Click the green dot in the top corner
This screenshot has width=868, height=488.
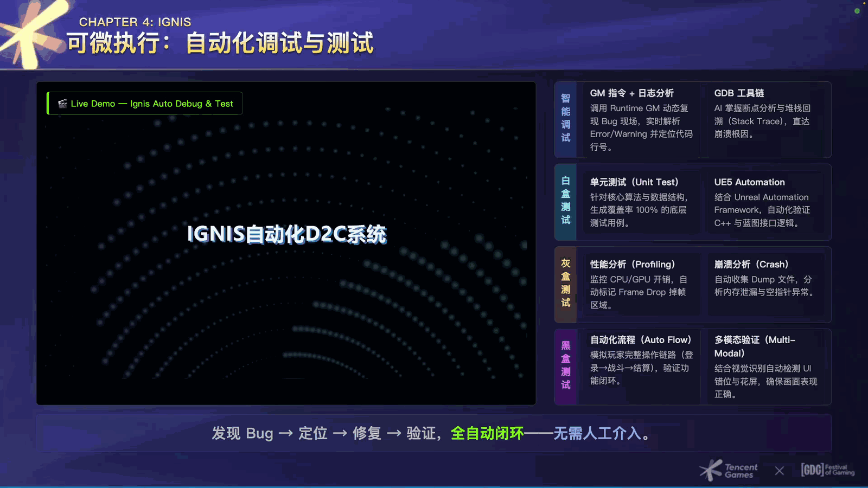pyautogui.click(x=857, y=11)
